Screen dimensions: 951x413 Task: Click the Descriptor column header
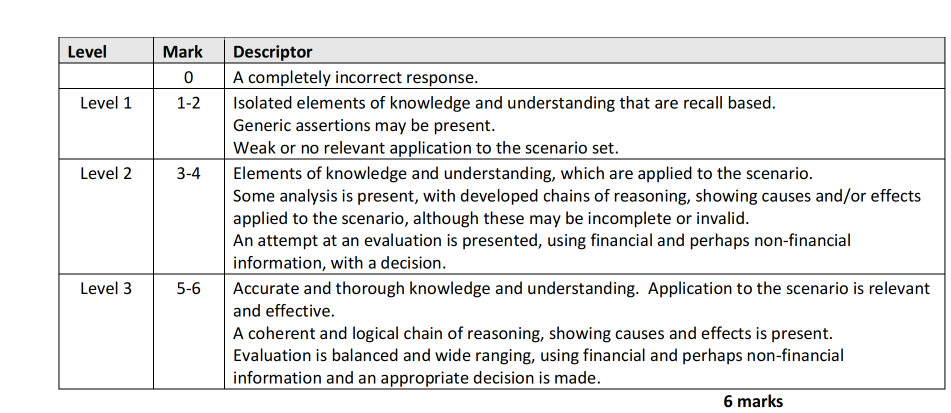coord(273,52)
